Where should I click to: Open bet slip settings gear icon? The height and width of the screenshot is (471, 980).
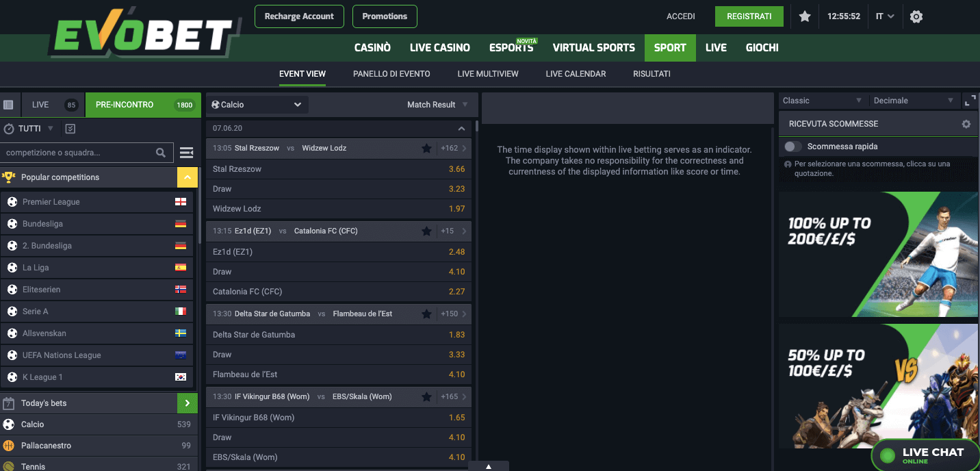pos(966,124)
